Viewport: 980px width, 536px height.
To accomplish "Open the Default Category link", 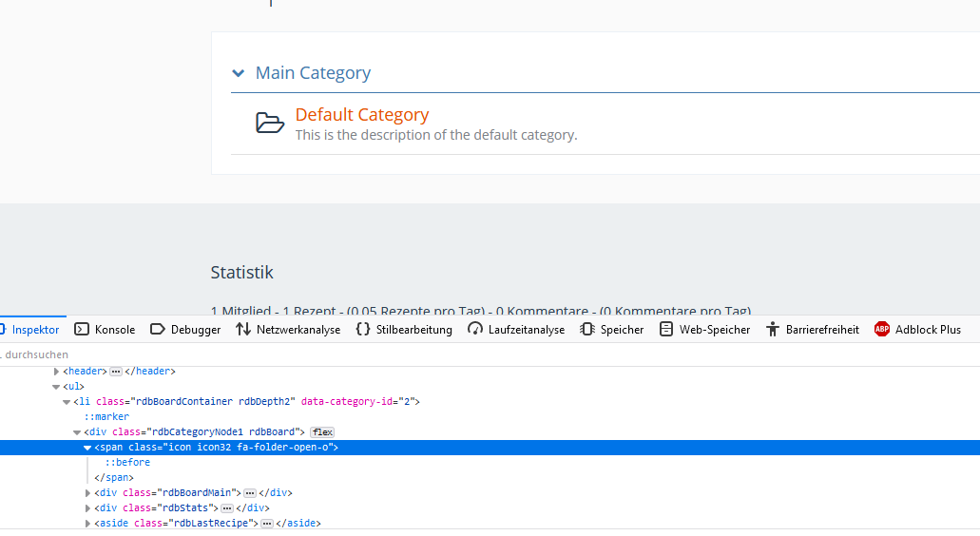I will pyautogui.click(x=362, y=115).
